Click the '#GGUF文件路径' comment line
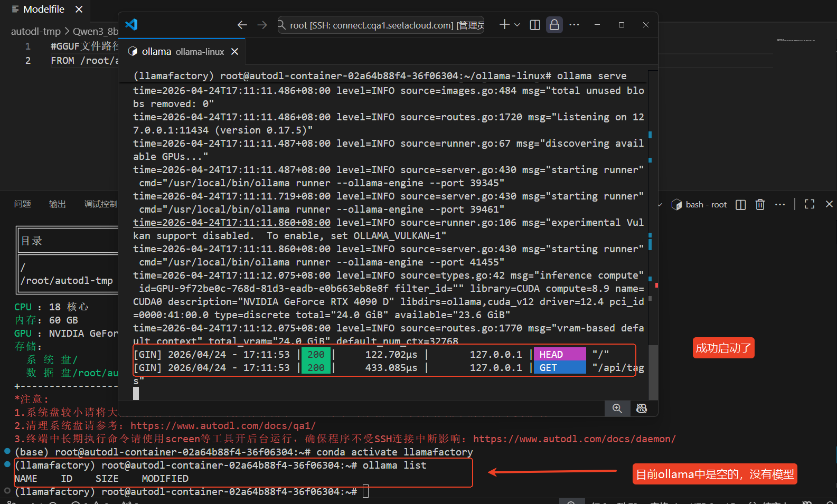837x504 pixels. point(84,46)
